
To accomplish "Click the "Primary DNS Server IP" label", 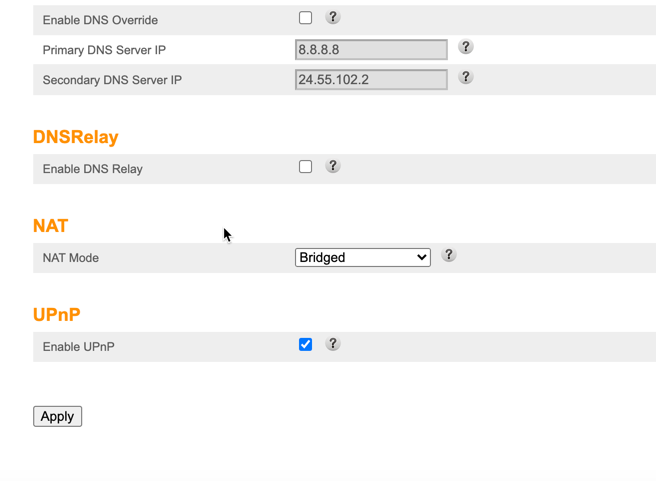I will (104, 50).
